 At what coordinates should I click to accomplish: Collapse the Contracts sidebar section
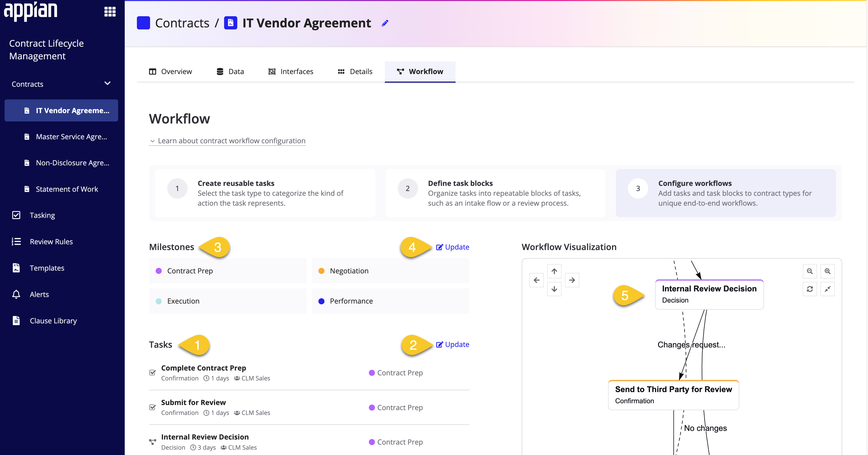click(x=107, y=83)
